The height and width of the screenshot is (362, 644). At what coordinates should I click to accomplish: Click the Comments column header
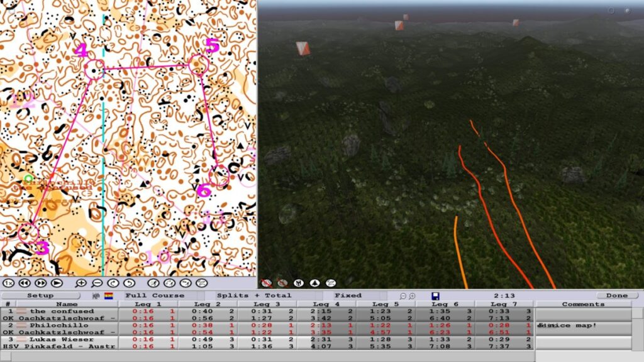coord(583,304)
